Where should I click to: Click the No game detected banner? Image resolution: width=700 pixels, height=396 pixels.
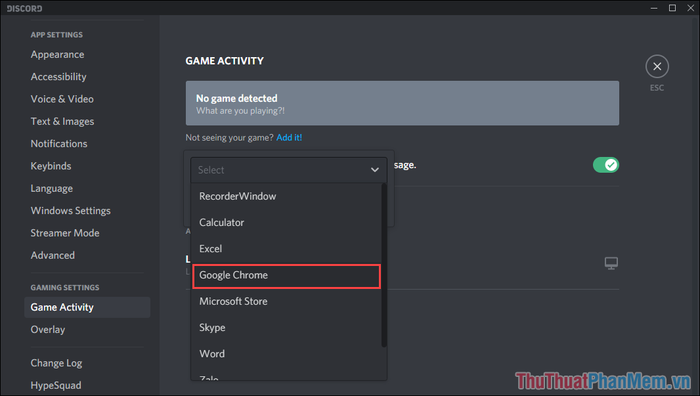[402, 103]
